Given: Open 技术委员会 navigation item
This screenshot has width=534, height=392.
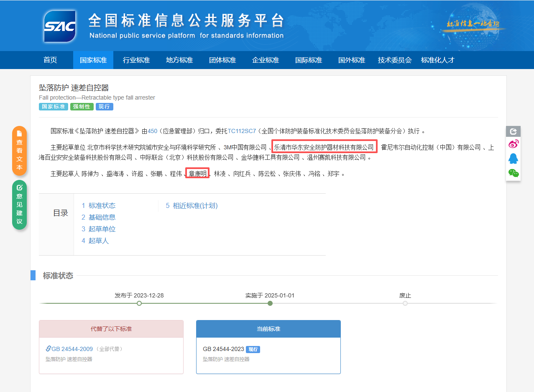Looking at the screenshot, I should pyautogui.click(x=395, y=60).
